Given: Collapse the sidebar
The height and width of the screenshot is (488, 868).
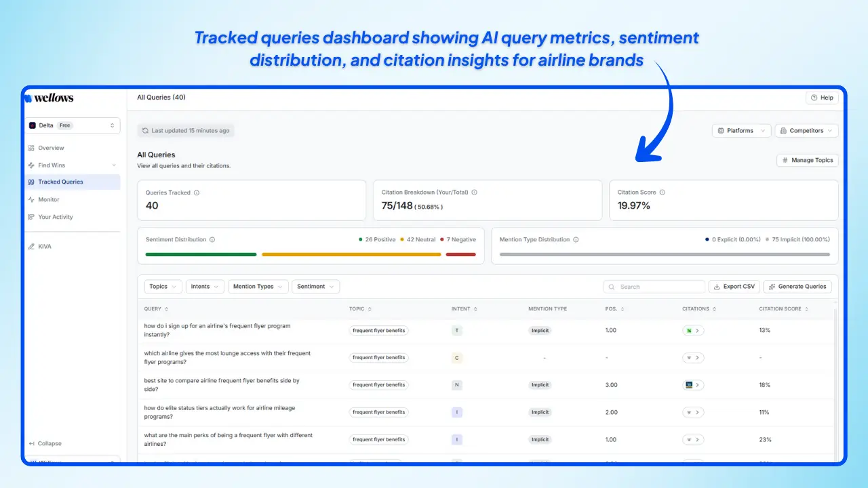Looking at the screenshot, I should 45,443.
